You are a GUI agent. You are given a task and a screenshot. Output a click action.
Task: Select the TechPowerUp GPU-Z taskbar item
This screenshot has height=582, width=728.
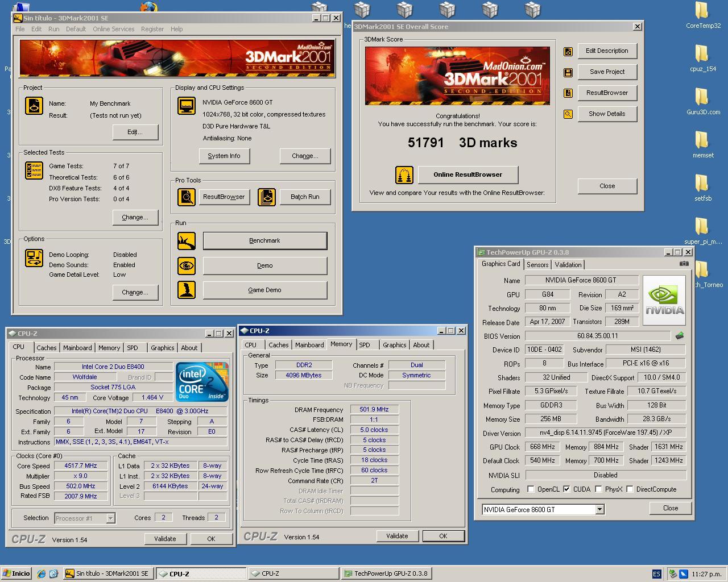coord(386,573)
